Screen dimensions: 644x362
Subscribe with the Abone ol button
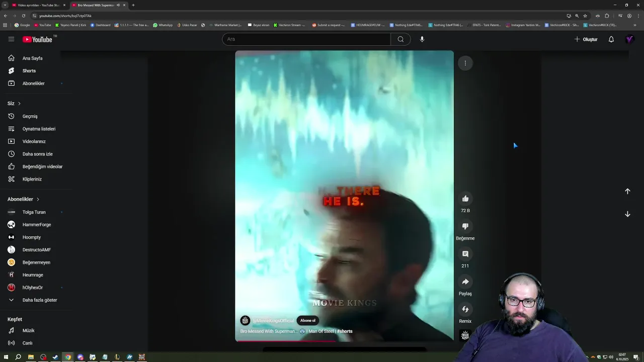(x=308, y=320)
